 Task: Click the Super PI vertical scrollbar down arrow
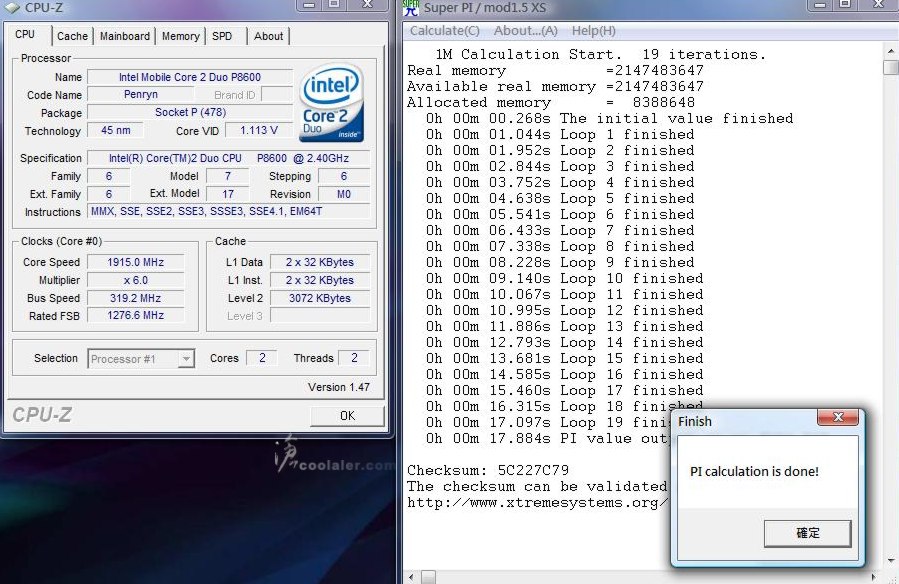[x=891, y=561]
